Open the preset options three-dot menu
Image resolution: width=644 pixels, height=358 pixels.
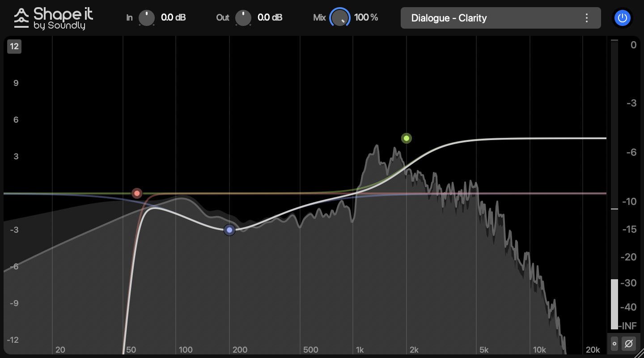click(x=587, y=18)
